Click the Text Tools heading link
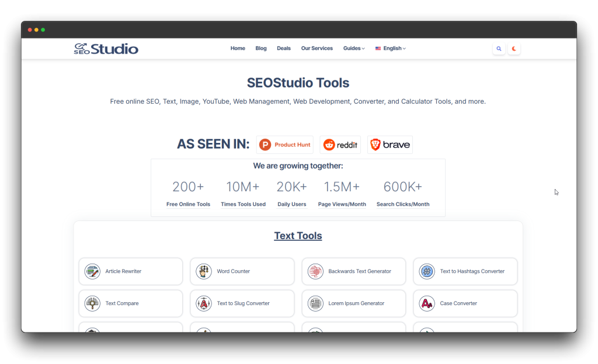 (x=298, y=236)
